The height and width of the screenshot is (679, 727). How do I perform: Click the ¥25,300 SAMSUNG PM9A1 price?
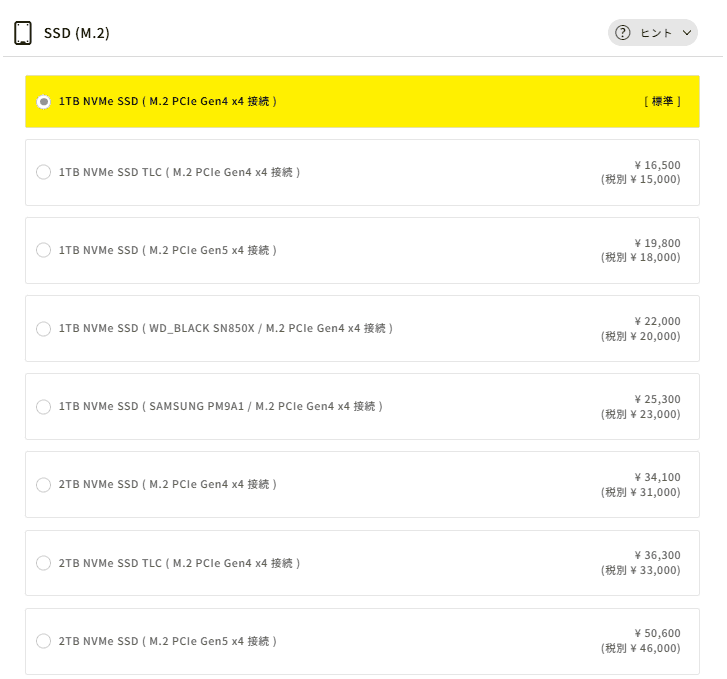click(x=657, y=399)
